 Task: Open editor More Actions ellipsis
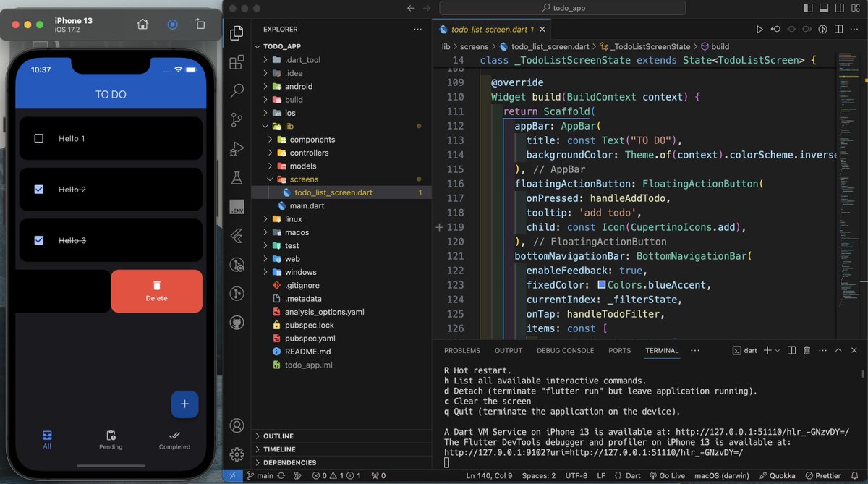tap(854, 30)
